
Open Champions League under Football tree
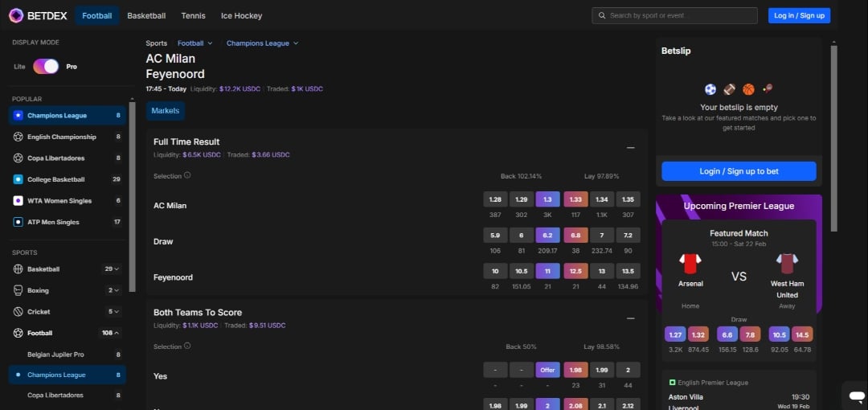tap(67, 375)
